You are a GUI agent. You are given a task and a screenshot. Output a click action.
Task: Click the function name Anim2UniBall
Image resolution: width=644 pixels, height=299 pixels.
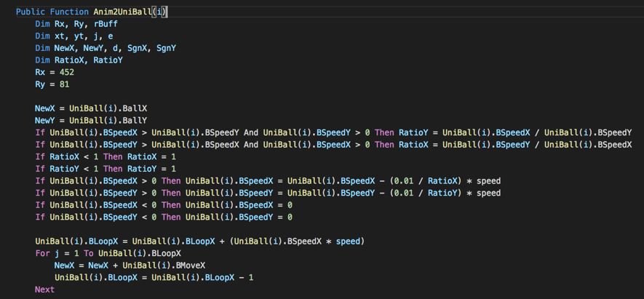[122, 12]
